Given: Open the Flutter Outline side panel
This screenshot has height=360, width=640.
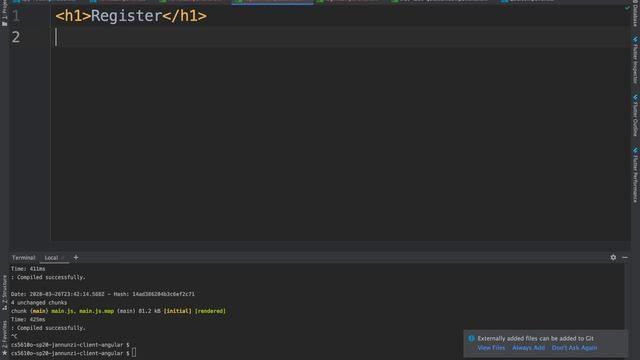Looking at the screenshot, I should [x=635, y=116].
